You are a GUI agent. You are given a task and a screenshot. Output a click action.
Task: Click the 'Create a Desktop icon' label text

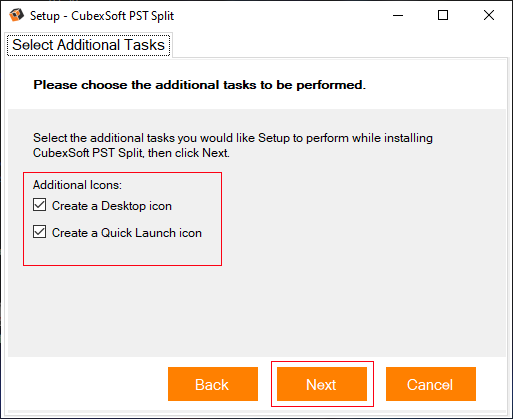(112, 206)
